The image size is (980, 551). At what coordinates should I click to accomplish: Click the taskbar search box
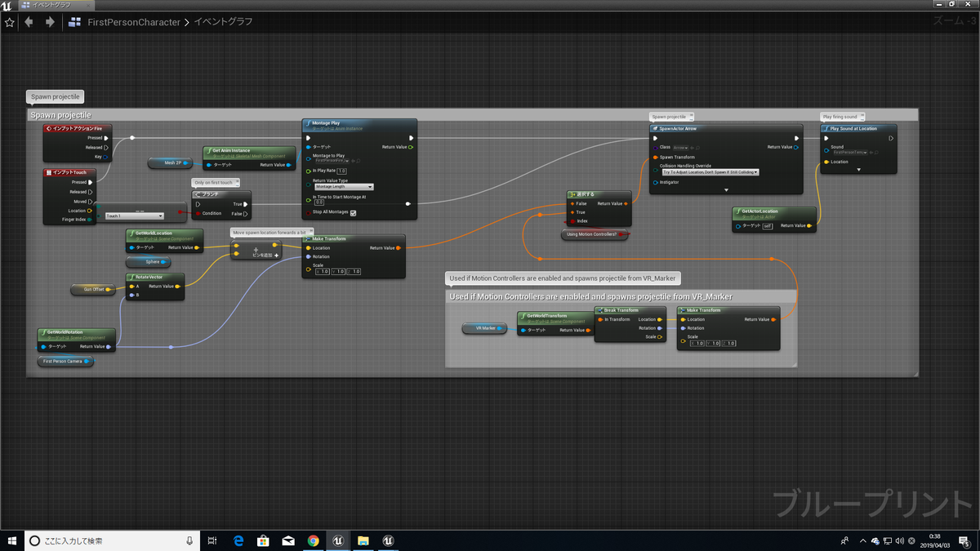pyautogui.click(x=111, y=540)
